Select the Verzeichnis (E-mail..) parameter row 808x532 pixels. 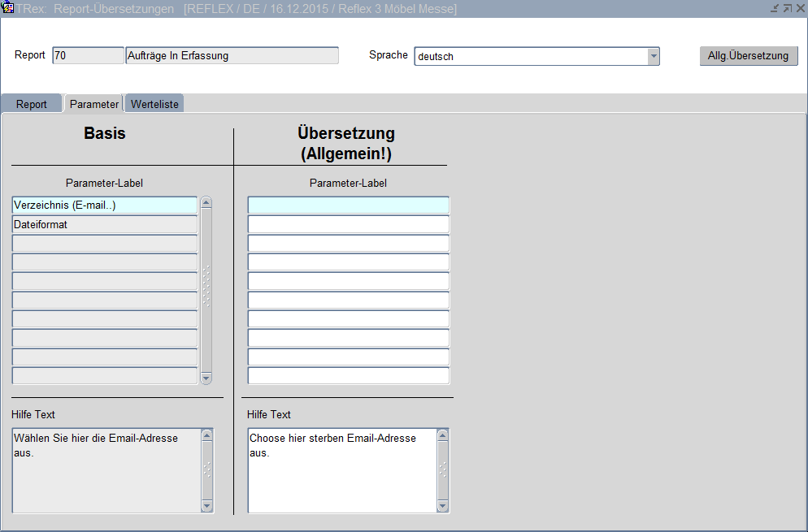click(105, 205)
